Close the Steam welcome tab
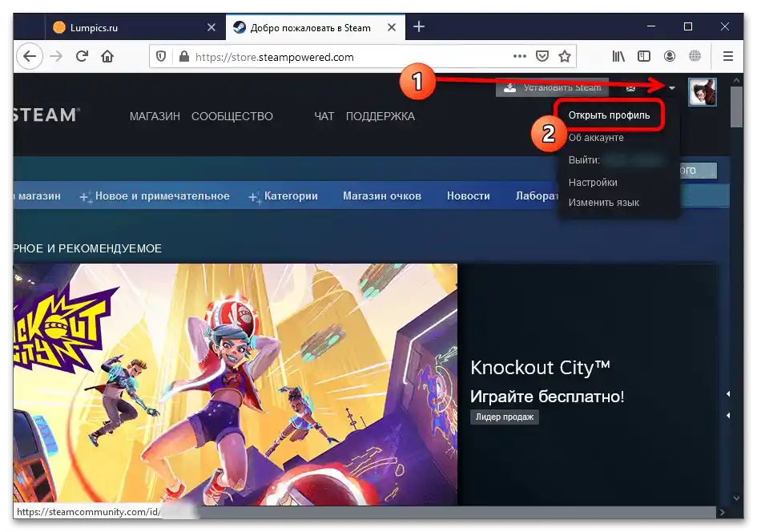The width and height of the screenshot is (757, 532). click(x=392, y=27)
